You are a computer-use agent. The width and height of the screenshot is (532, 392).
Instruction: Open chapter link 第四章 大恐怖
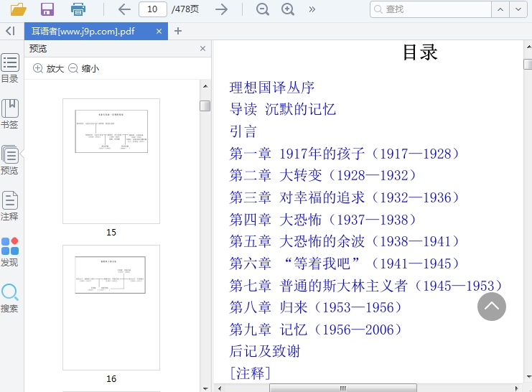pyautogui.click(x=324, y=220)
